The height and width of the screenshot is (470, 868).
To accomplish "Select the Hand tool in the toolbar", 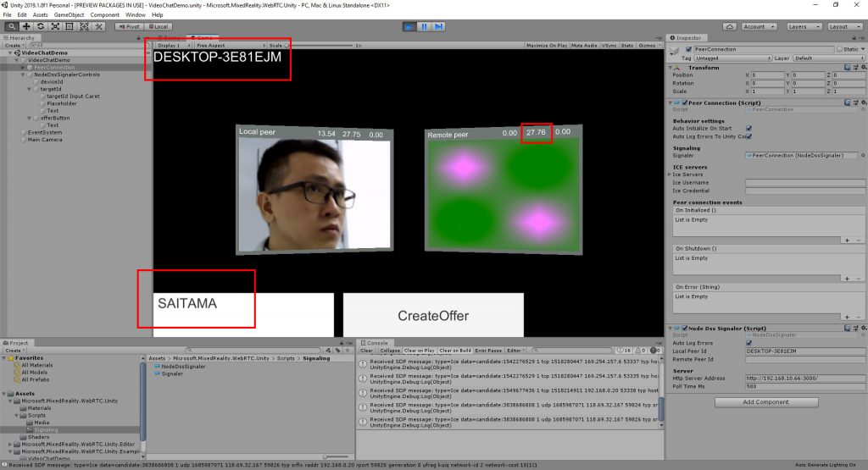I will 11,26.
